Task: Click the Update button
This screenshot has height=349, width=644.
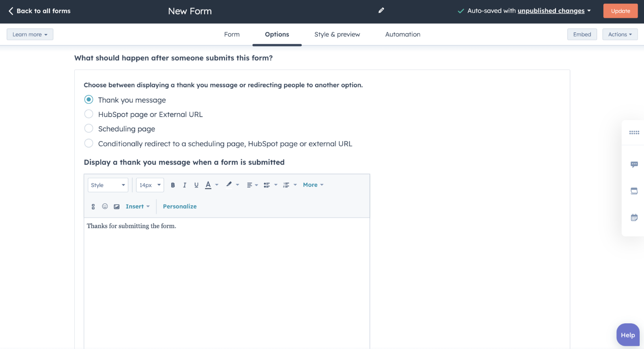Action: 620,11
